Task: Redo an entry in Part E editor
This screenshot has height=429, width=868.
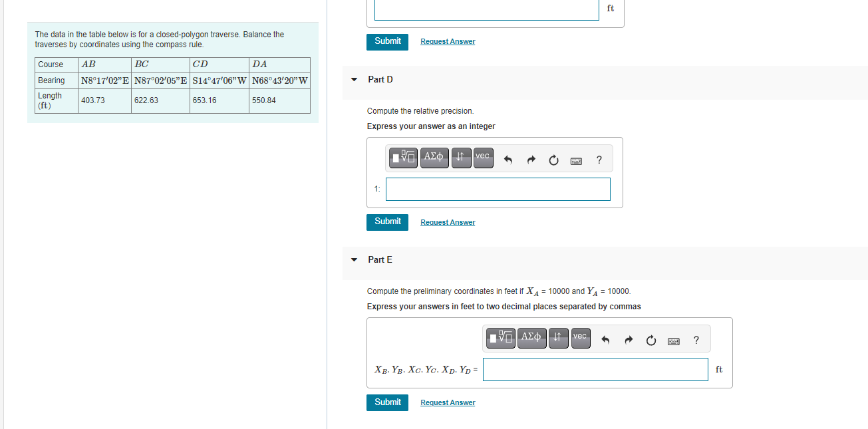Action: coord(628,339)
